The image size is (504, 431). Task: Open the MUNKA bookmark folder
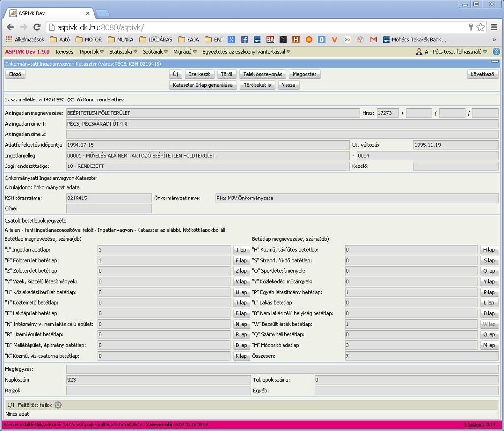tap(121, 39)
